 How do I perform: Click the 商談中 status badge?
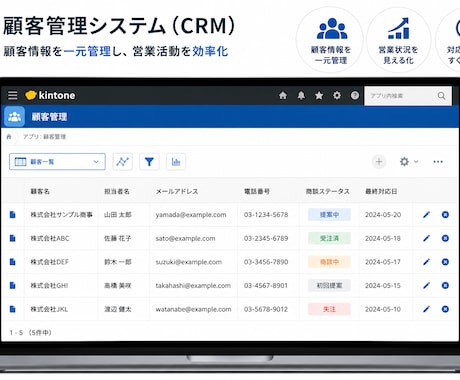point(329,262)
